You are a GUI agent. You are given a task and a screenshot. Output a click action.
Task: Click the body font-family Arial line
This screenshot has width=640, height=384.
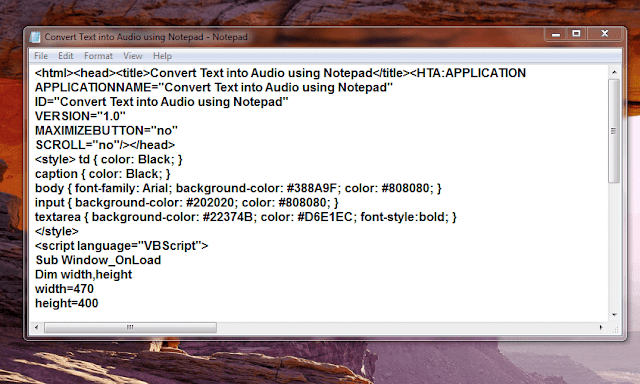(238, 188)
